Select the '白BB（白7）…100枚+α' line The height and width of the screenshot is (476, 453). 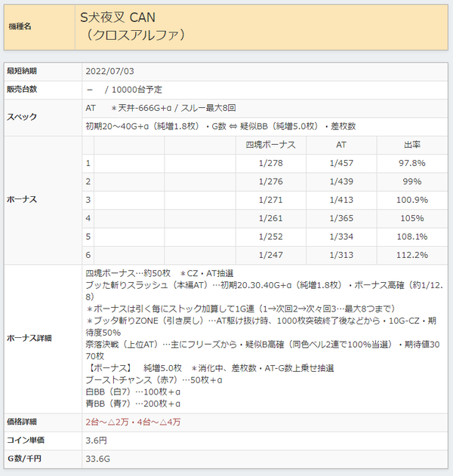tap(133, 392)
